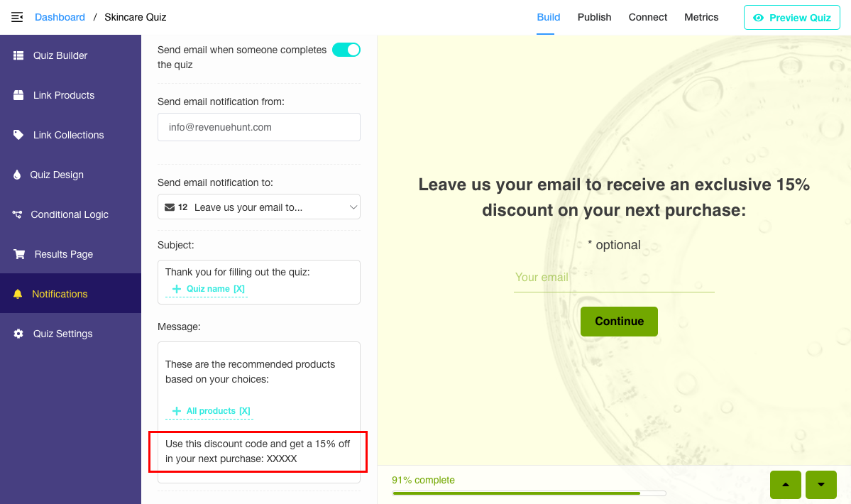This screenshot has width=851, height=504.
Task: Switch to the Publish tab
Action: [594, 17]
